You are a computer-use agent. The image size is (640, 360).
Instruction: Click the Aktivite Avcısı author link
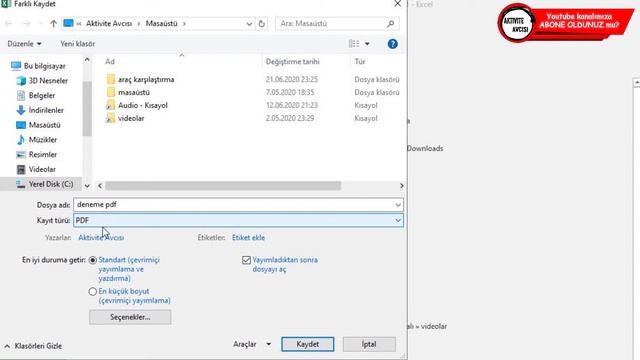pos(101,238)
